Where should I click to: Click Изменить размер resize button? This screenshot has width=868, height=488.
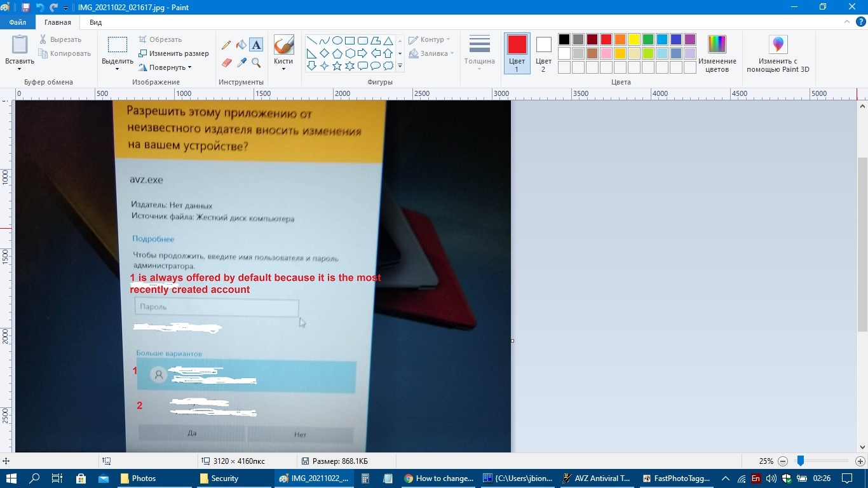tap(173, 53)
